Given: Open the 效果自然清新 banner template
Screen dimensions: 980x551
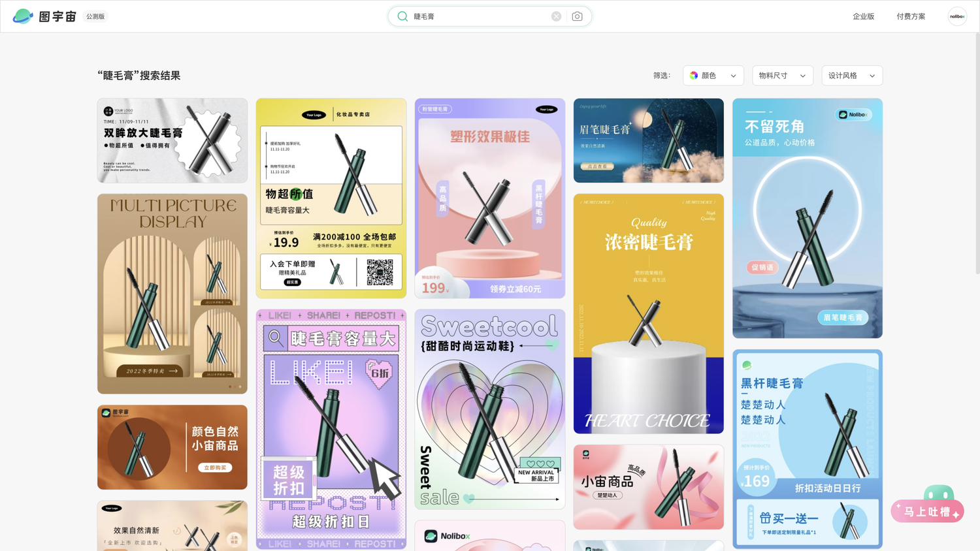Looking at the screenshot, I should (172, 526).
